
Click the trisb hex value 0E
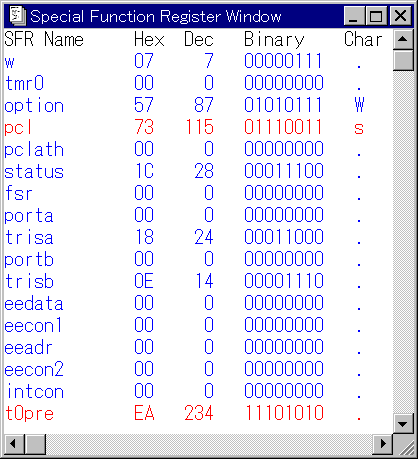click(144, 281)
